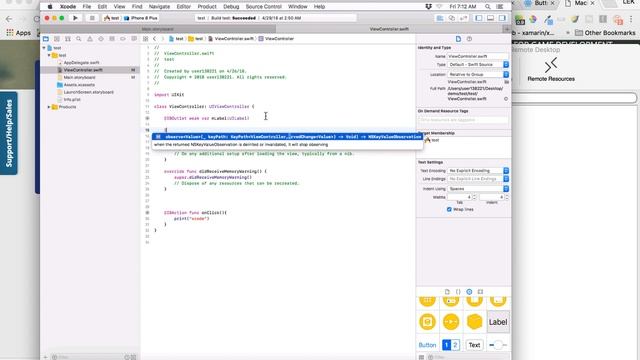
Task: Select Main.storyboard in the navigator
Action: tap(79, 77)
